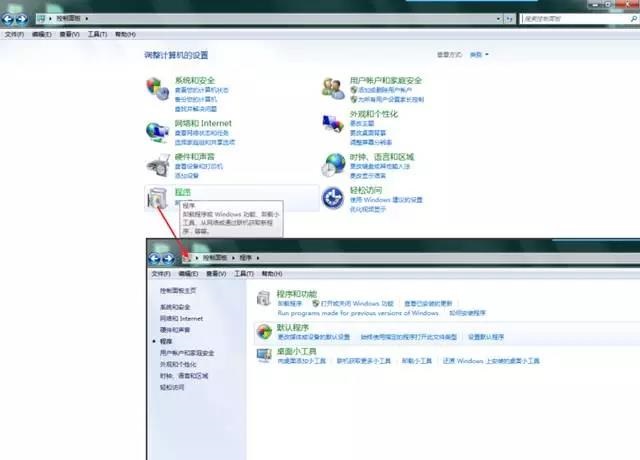The height and width of the screenshot is (460, 640).
Task: Click 硬件和声音 in the lower window's sidebar
Action: tap(175, 330)
